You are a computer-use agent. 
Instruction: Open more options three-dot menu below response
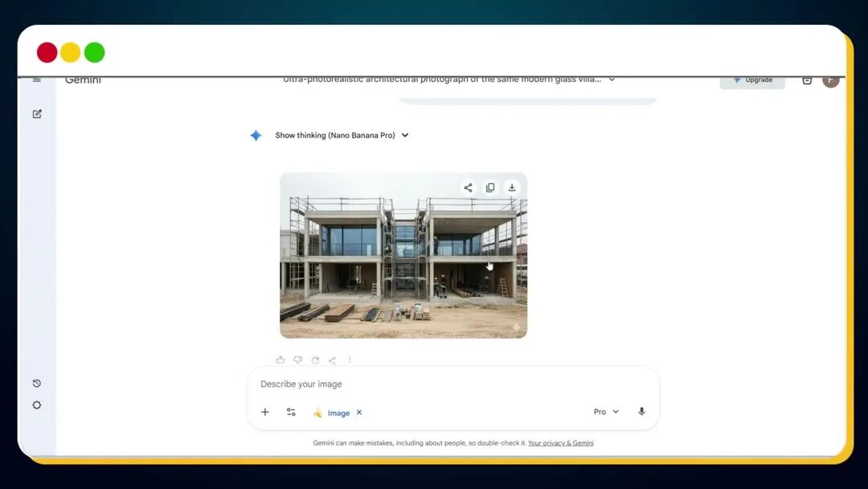tap(350, 360)
